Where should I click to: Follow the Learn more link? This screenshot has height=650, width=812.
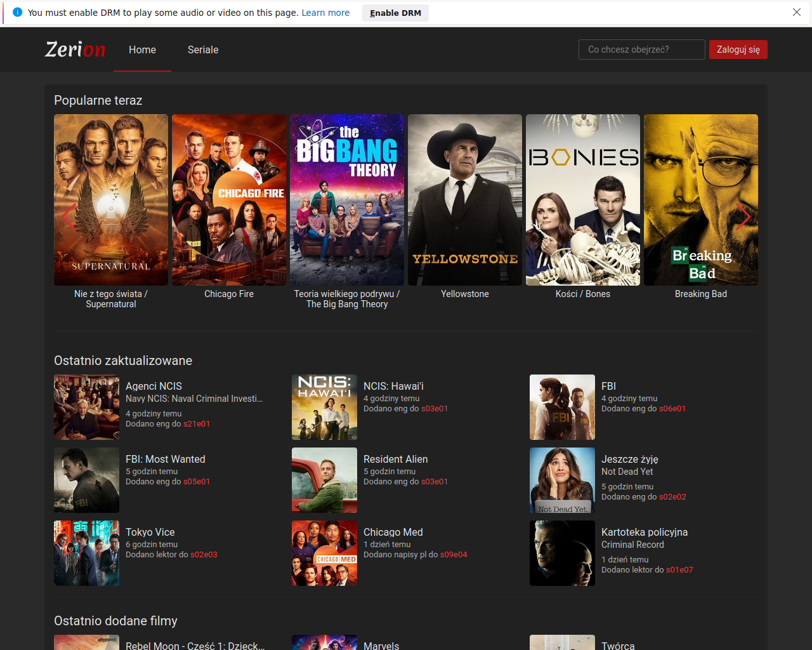click(x=325, y=13)
